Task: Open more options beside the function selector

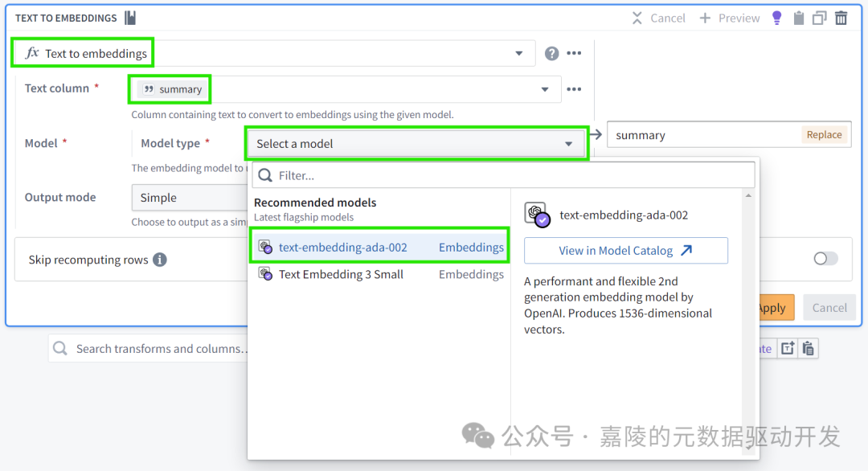Action: coord(574,53)
